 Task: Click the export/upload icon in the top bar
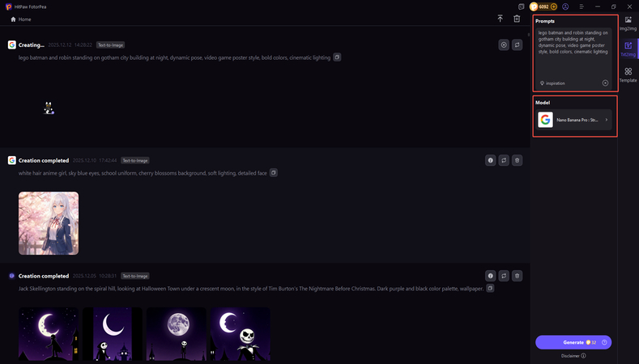point(501,19)
